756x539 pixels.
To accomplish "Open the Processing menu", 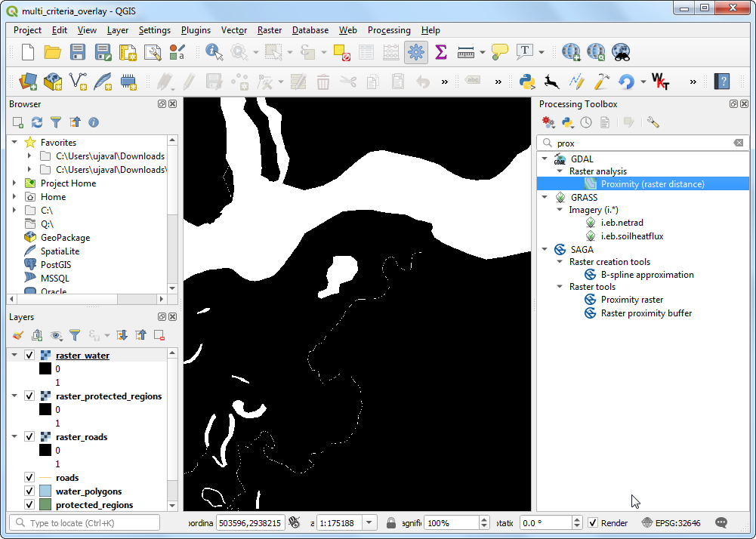I will tap(389, 30).
